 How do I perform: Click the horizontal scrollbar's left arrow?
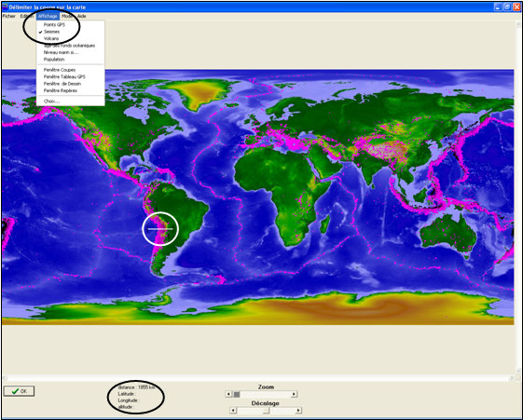coord(5,378)
